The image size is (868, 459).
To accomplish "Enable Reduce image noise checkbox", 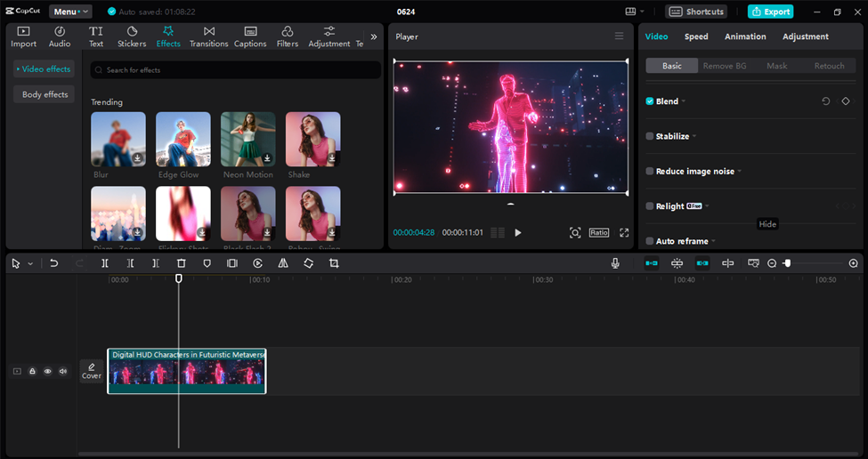I will point(650,171).
